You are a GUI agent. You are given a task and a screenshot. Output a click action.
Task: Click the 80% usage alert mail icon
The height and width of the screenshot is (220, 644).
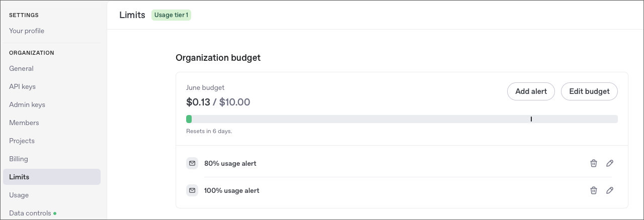[x=192, y=163]
